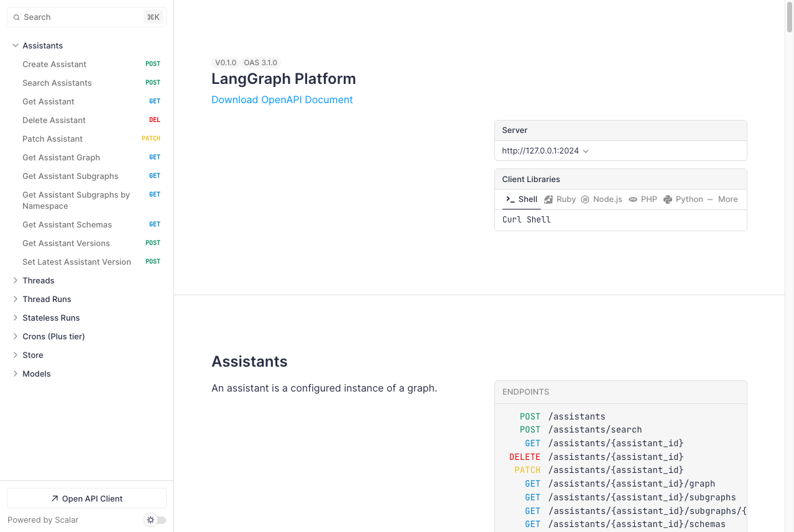
Task: Click GET /assistants/{assistant_id}/graph endpoint
Action: point(620,484)
